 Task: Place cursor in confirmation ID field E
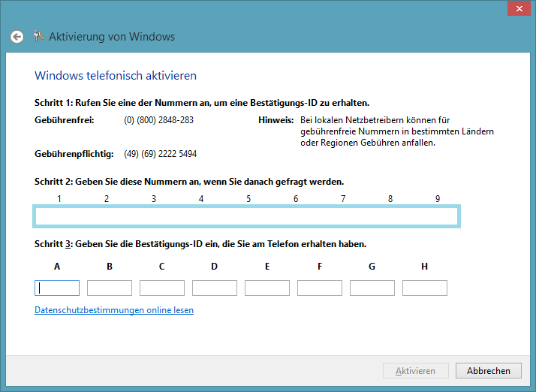tap(267, 288)
